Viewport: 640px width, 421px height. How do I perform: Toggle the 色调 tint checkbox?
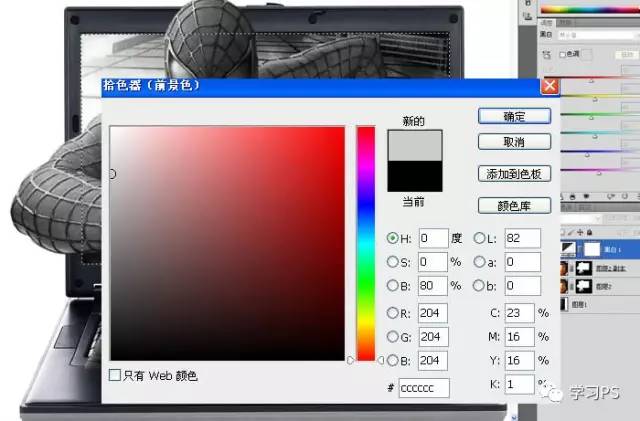click(563, 54)
